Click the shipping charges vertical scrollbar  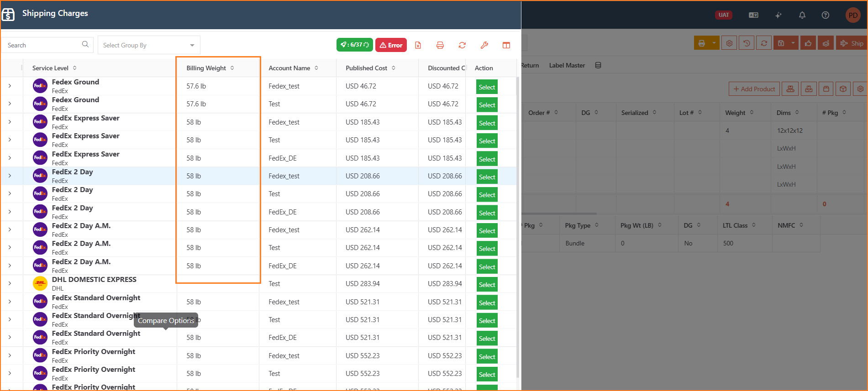point(518,228)
